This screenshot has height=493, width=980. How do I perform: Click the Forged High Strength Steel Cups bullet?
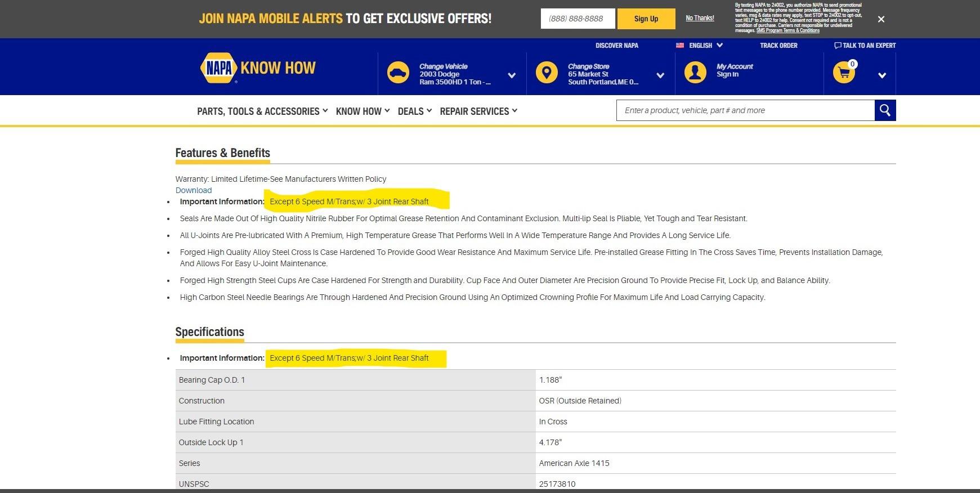(505, 280)
